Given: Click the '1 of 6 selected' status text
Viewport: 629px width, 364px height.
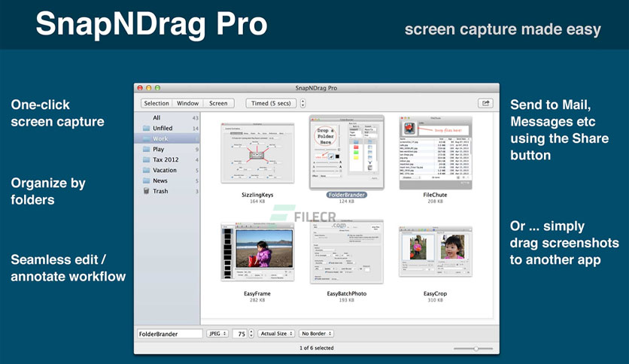Looking at the screenshot, I should [317, 348].
